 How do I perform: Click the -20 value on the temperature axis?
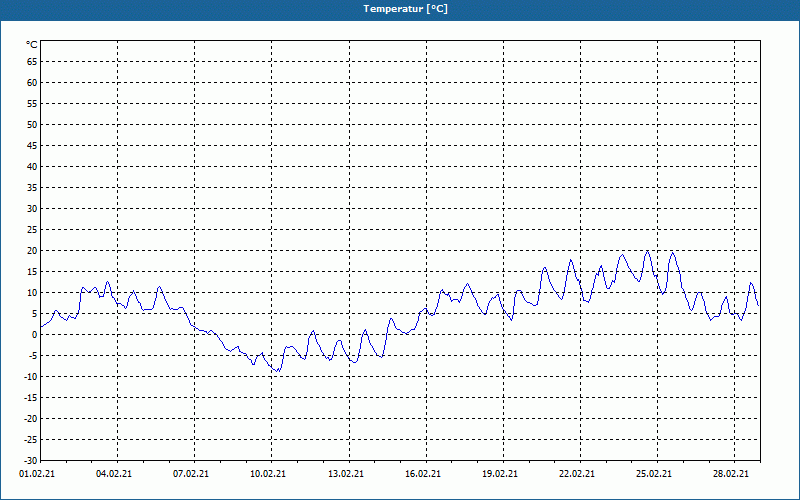coord(31,419)
